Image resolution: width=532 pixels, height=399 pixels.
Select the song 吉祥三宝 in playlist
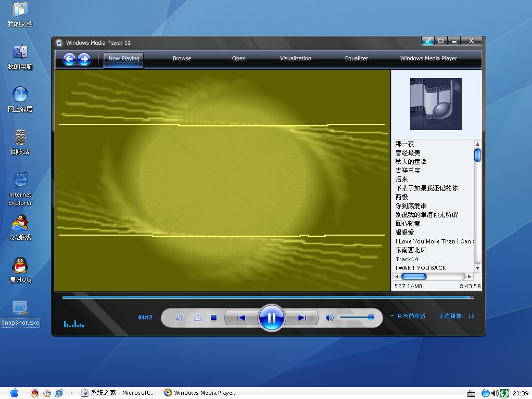407,170
